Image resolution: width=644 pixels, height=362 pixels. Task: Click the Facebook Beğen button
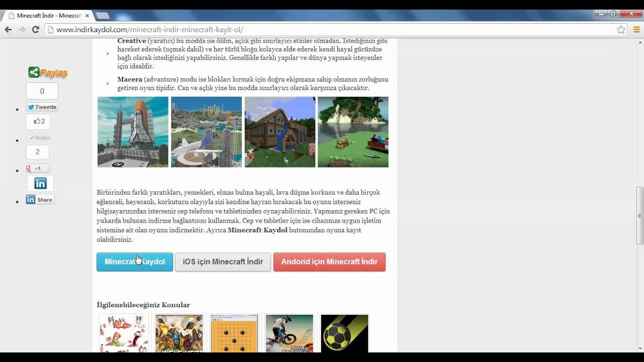coord(39,138)
